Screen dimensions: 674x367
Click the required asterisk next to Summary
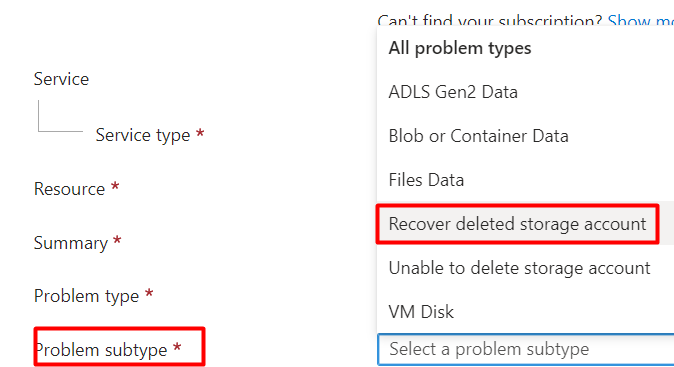pos(117,240)
